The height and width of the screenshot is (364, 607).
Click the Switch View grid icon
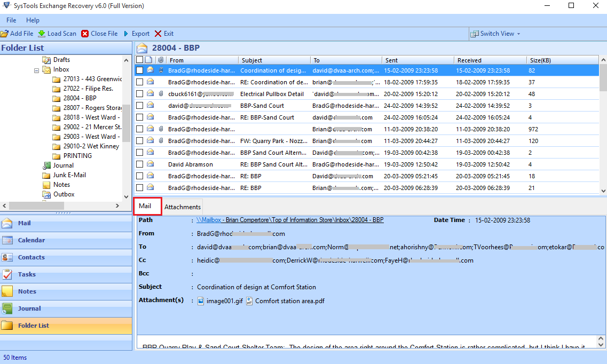pyautogui.click(x=474, y=34)
